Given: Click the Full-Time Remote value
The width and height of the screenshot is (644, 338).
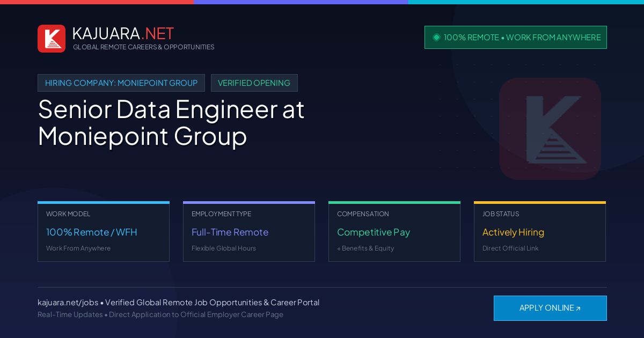Looking at the screenshot, I should tap(230, 232).
